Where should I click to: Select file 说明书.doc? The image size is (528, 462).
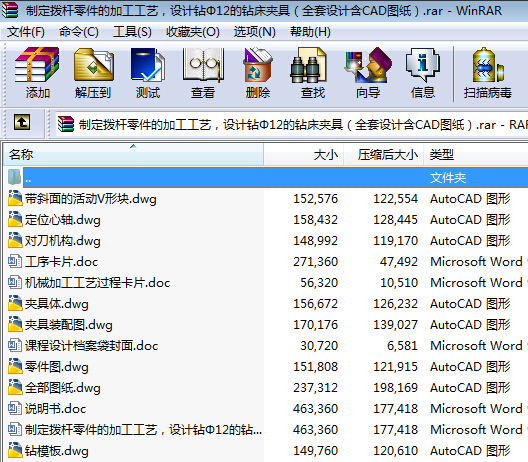pyautogui.click(x=56, y=408)
